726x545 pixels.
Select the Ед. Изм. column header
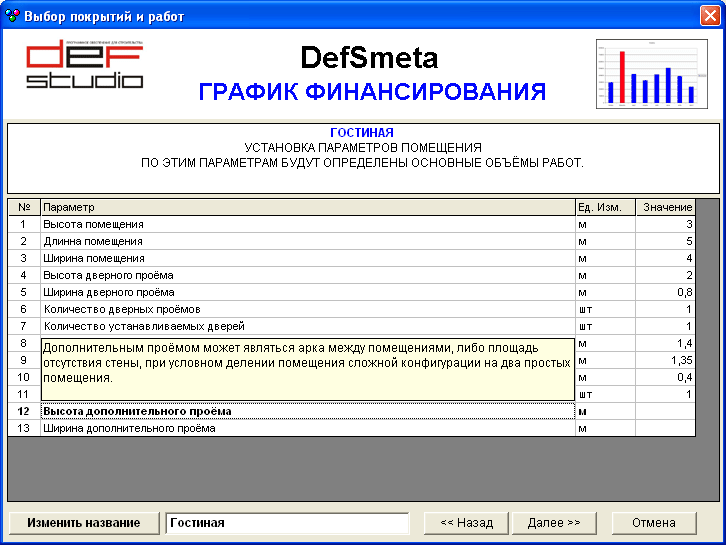coord(605,207)
